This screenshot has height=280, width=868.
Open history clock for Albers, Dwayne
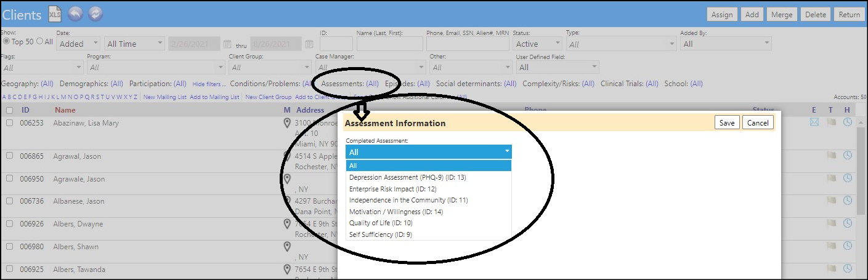click(847, 223)
